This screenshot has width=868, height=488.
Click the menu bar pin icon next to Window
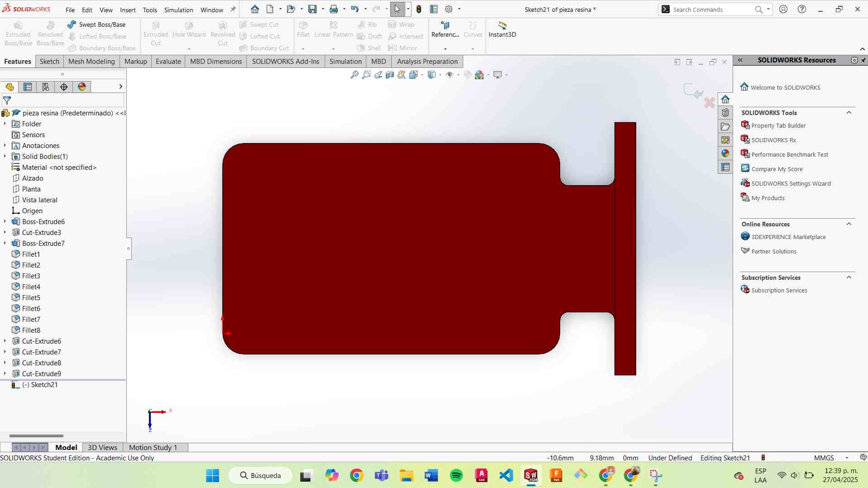point(233,9)
